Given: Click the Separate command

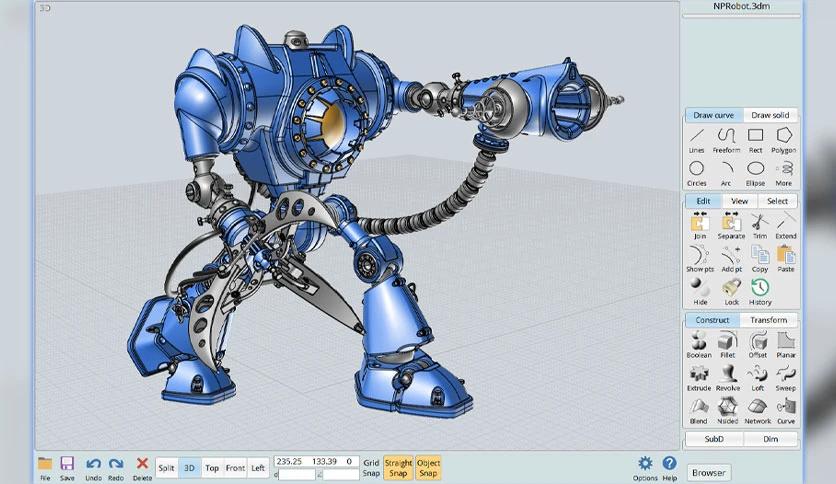Looking at the screenshot, I should [731, 225].
